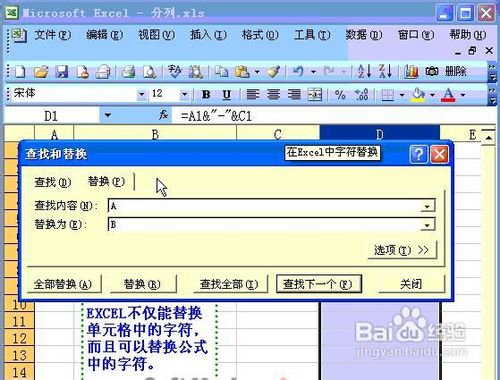Viewport: 500px width, 380px height.
Task: Sort descending with the Z-A icon
Action: tap(385, 72)
